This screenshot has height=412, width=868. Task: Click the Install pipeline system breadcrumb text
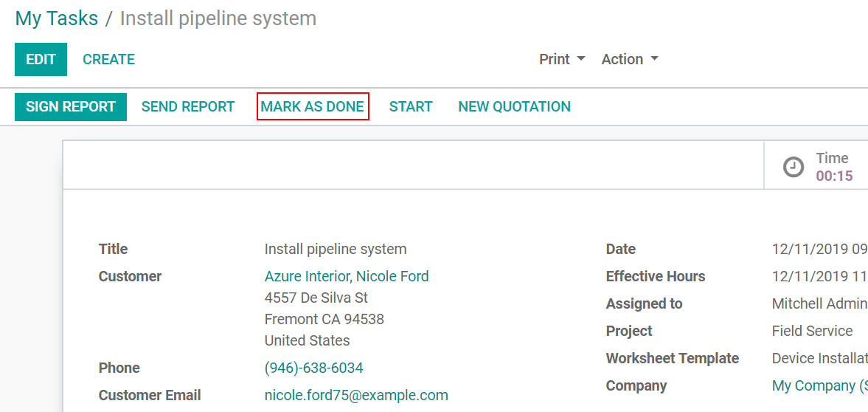pos(218,18)
